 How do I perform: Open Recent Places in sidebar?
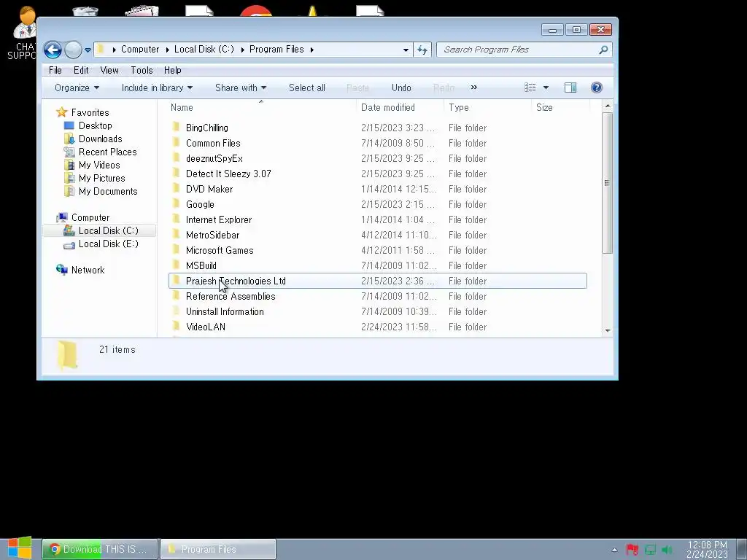pos(108,152)
